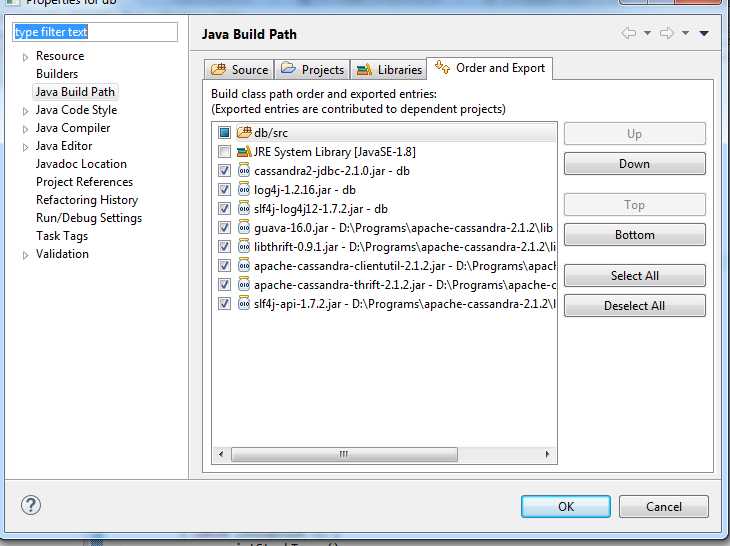The image size is (730, 546).
Task: Open the view menu black triangle
Action: 704,34
